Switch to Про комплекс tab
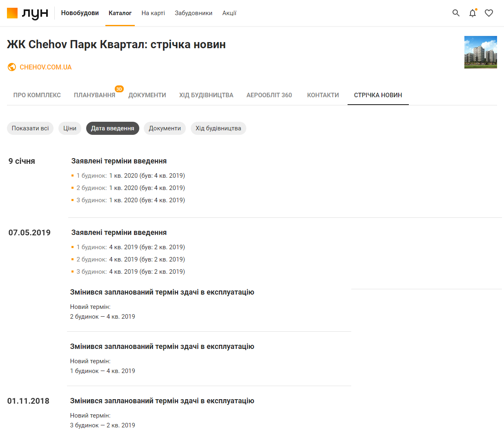 coord(37,95)
